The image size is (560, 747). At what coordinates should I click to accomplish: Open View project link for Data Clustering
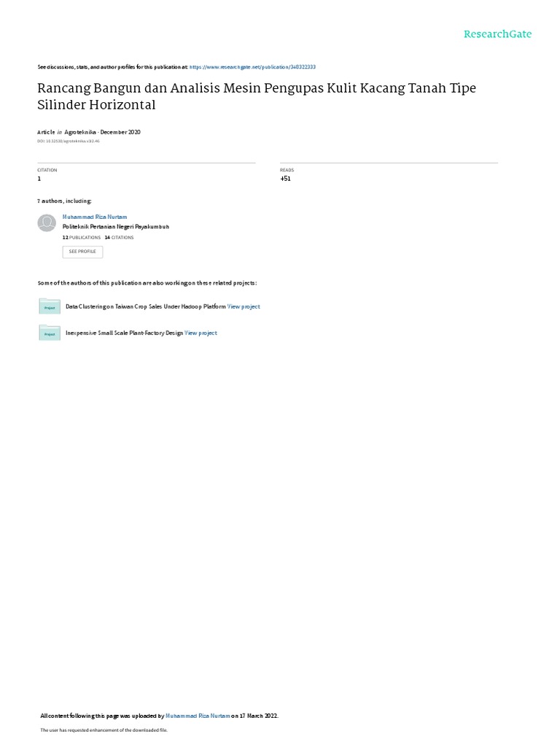coord(244,306)
